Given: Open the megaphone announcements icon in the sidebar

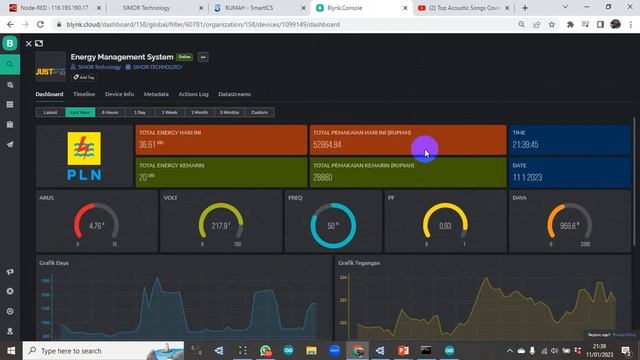Looking at the screenshot, I should [x=10, y=271].
